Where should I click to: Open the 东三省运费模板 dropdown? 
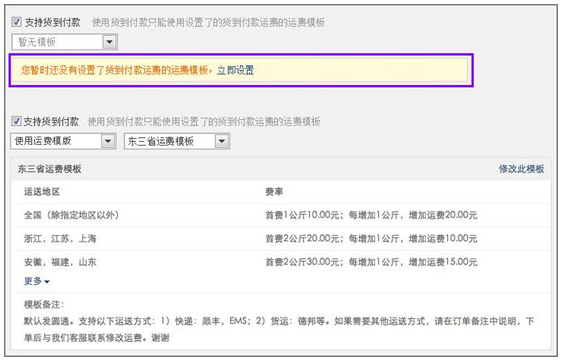[x=177, y=141]
